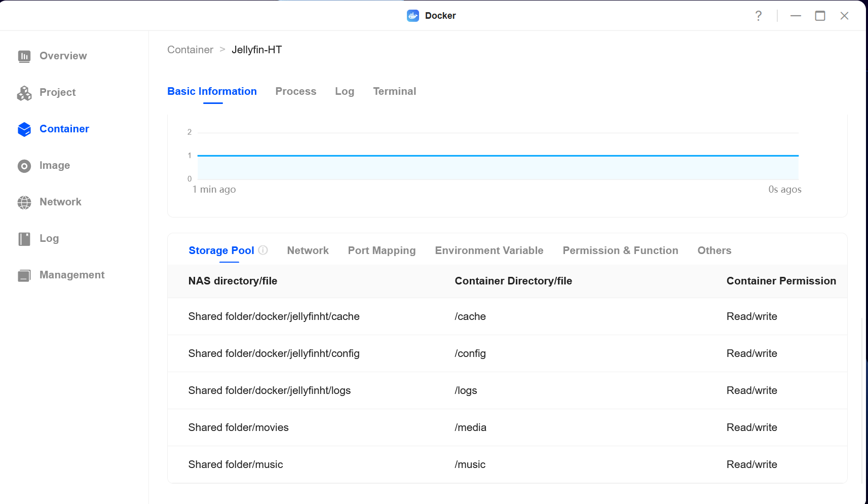Viewport: 868px width, 504px height.
Task: Click the Network globe icon
Action: click(24, 202)
